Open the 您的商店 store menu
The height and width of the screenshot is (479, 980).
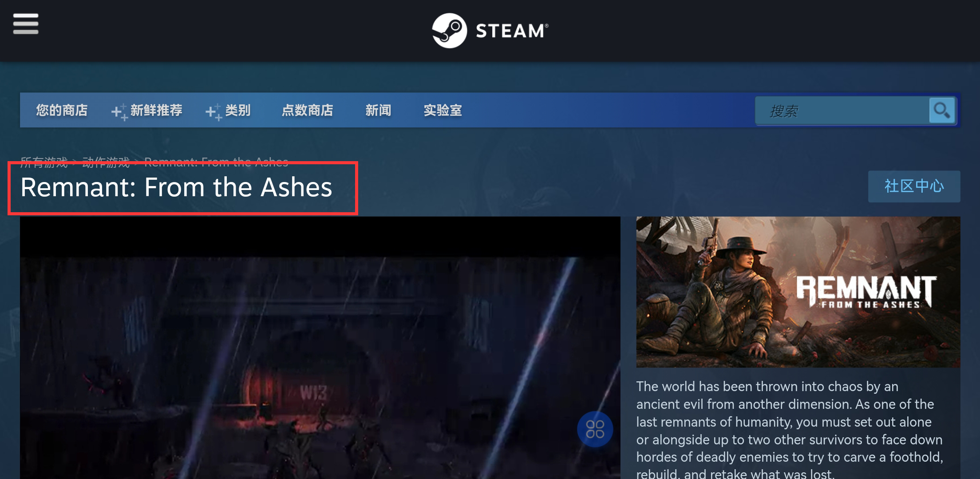(62, 110)
